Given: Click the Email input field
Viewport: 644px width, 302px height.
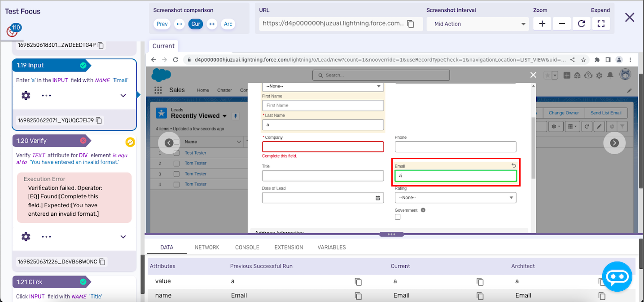Looking at the screenshot, I should pos(456,176).
